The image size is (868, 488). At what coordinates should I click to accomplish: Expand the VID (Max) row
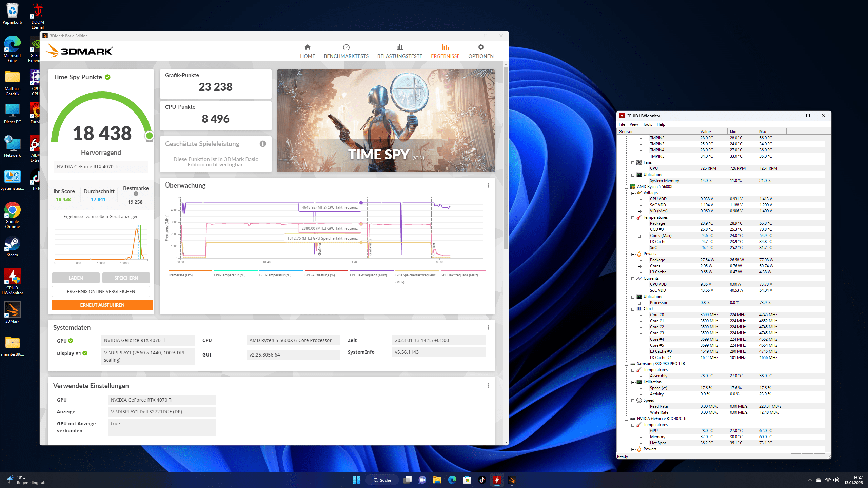639,211
